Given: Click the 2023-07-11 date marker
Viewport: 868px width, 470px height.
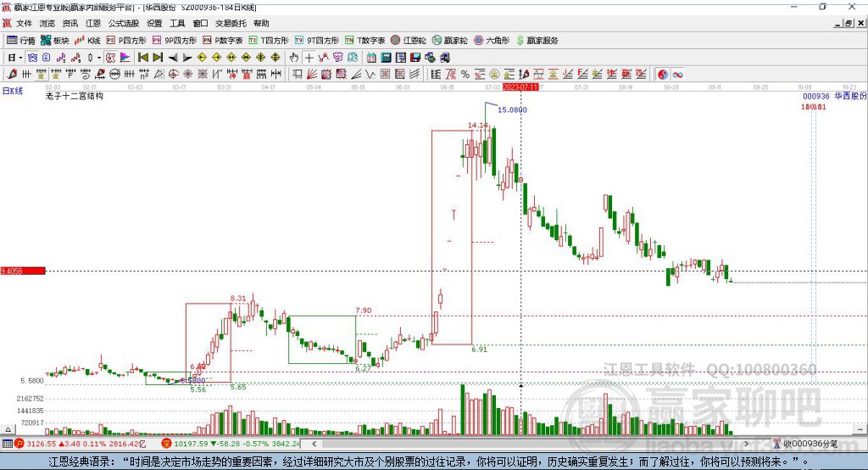Looking at the screenshot, I should pyautogui.click(x=520, y=87).
